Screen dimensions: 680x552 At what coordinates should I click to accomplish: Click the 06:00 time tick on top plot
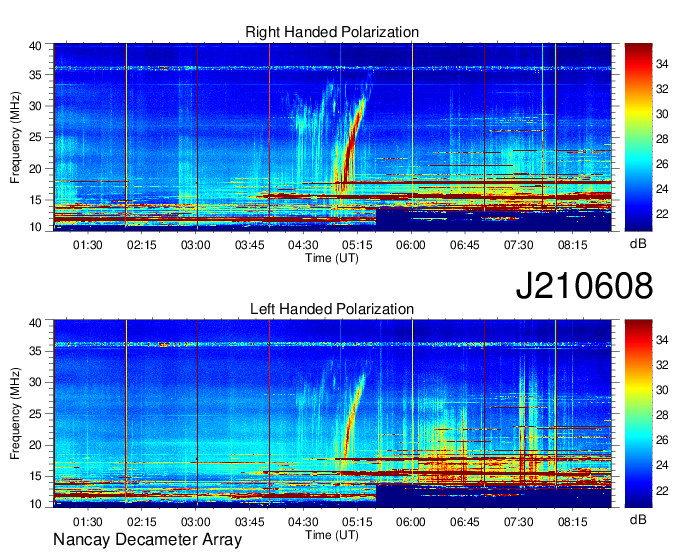click(x=411, y=245)
